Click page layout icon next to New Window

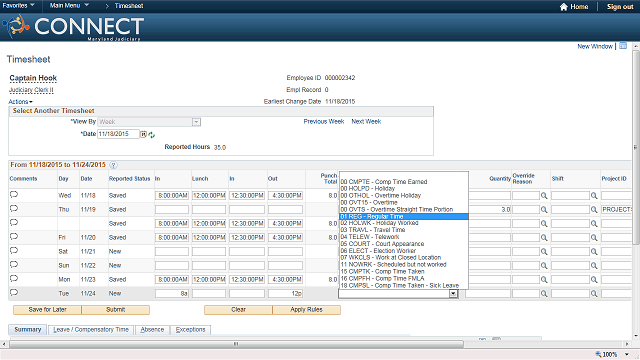pyautogui.click(x=623, y=46)
